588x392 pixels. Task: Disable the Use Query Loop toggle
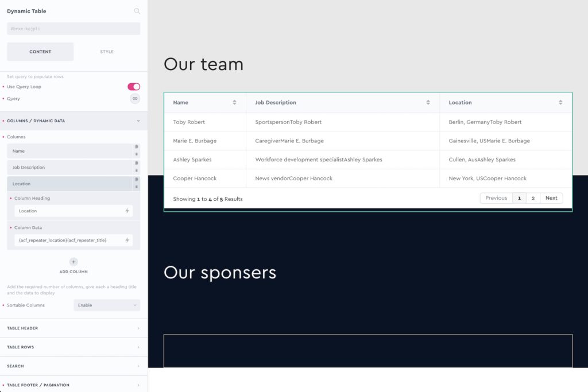(134, 87)
